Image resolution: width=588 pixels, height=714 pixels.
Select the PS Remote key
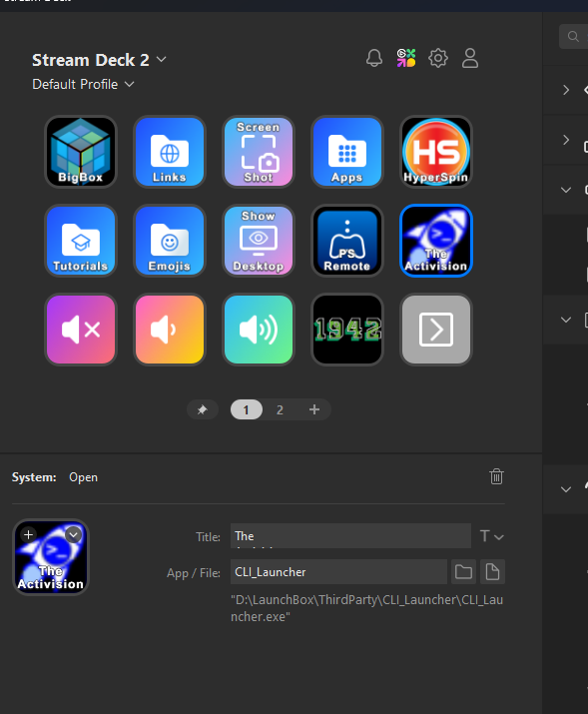(x=347, y=241)
